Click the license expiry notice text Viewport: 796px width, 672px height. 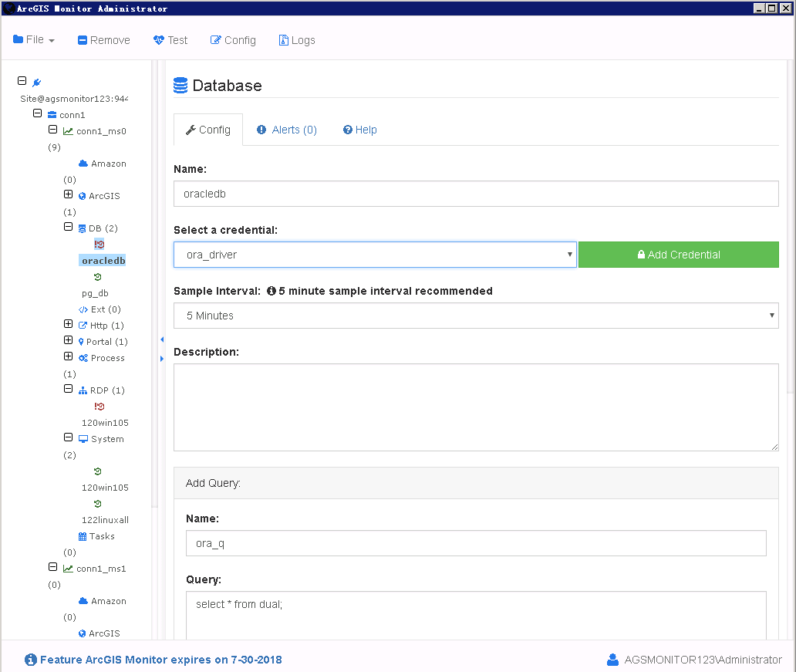(161, 660)
